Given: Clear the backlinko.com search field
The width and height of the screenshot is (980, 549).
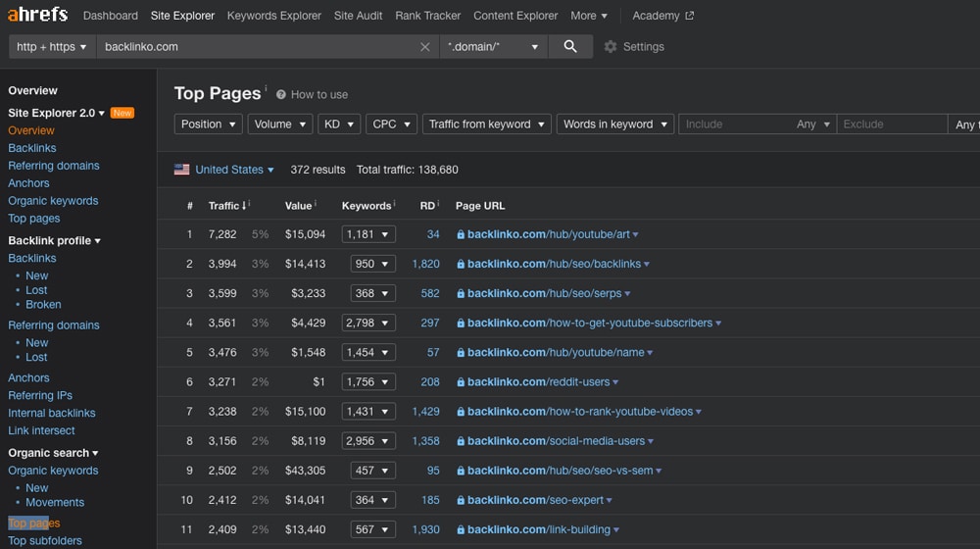Looking at the screenshot, I should [x=425, y=47].
